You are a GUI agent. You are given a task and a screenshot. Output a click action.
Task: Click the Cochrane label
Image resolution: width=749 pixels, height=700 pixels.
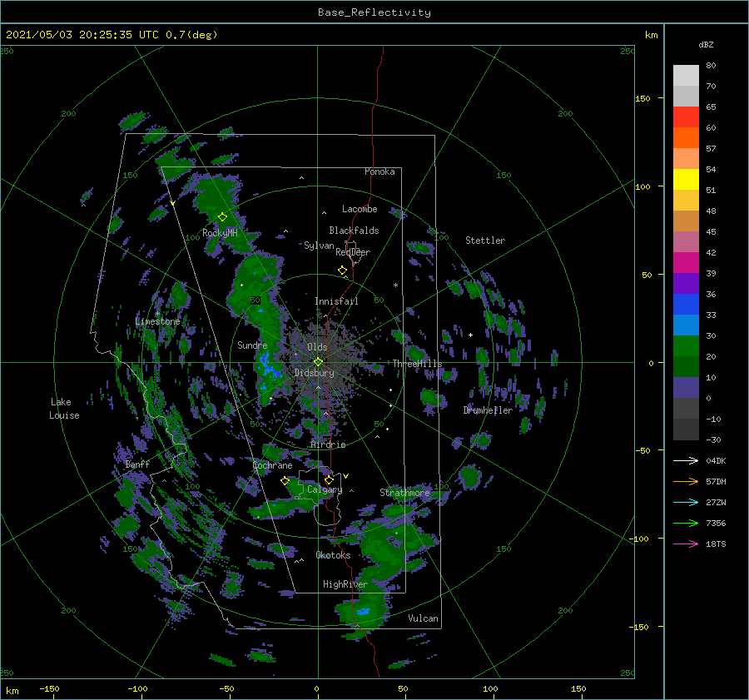pos(272,465)
